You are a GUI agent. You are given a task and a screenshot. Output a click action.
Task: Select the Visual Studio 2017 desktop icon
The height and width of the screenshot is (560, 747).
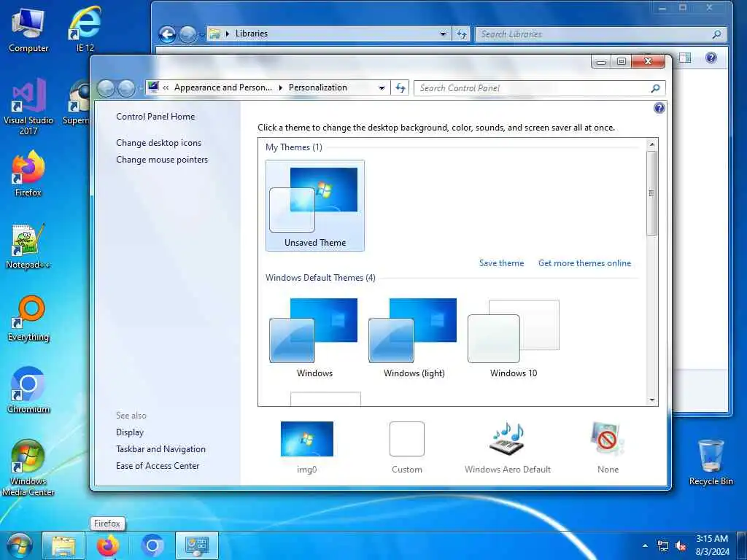click(x=28, y=106)
